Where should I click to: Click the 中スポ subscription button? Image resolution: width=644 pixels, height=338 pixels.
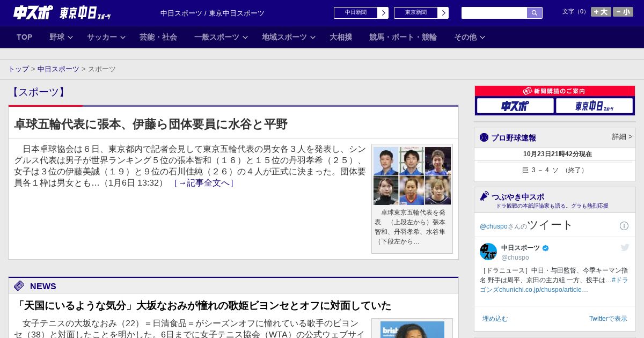click(x=515, y=106)
